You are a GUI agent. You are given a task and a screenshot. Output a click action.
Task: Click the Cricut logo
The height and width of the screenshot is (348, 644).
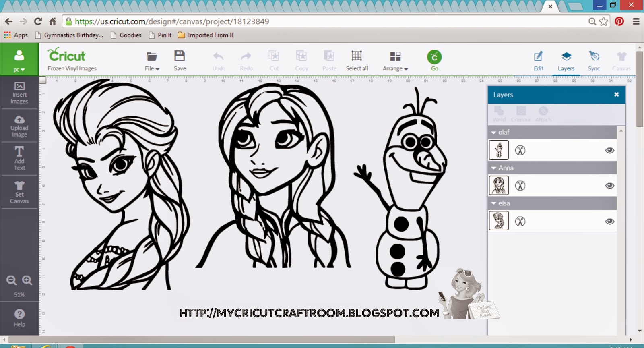pos(67,55)
